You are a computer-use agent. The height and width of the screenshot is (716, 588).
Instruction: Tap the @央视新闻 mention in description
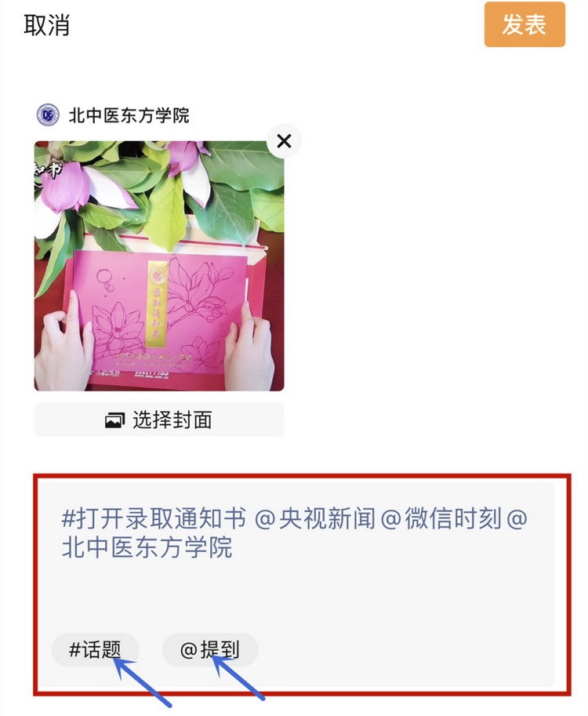[315, 518]
